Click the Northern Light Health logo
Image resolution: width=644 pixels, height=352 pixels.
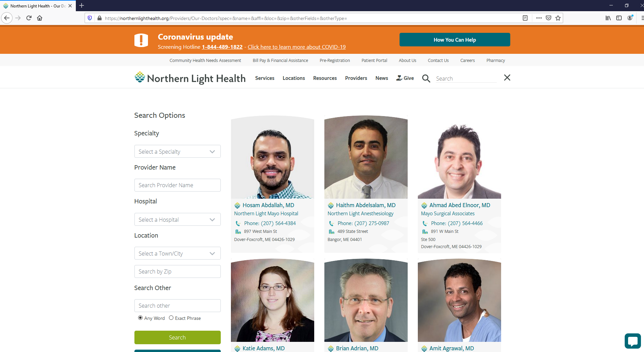190,78
